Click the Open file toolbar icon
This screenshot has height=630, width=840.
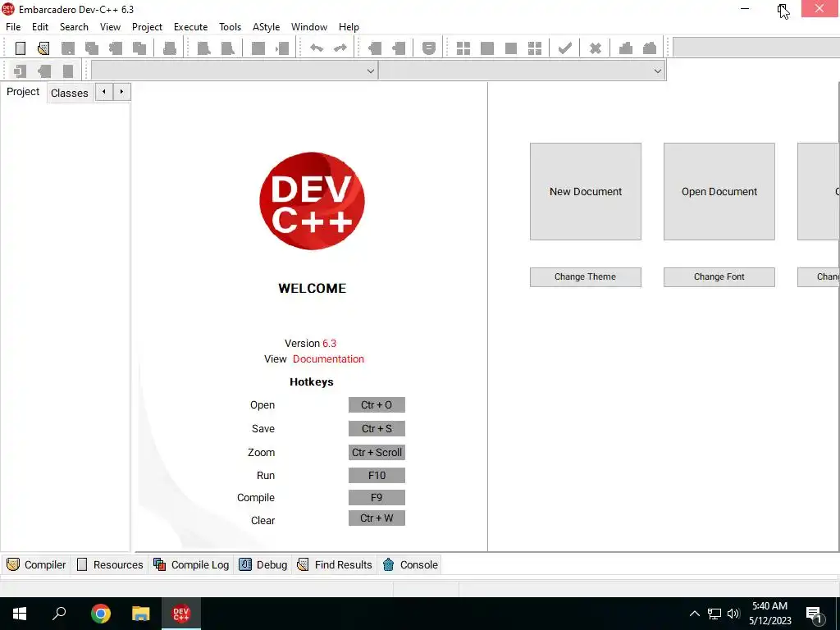pyautogui.click(x=44, y=48)
